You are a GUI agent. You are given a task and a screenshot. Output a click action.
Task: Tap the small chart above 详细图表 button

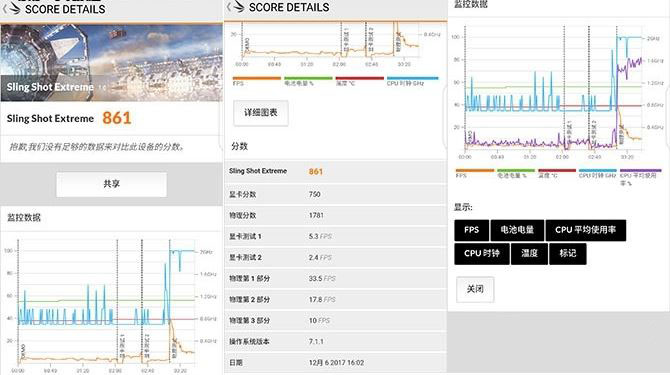pos(335,45)
